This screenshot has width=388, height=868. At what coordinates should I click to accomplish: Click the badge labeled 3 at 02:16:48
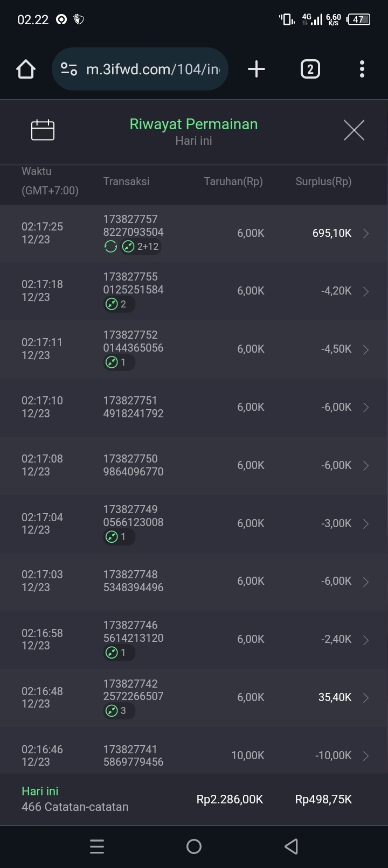(x=119, y=711)
